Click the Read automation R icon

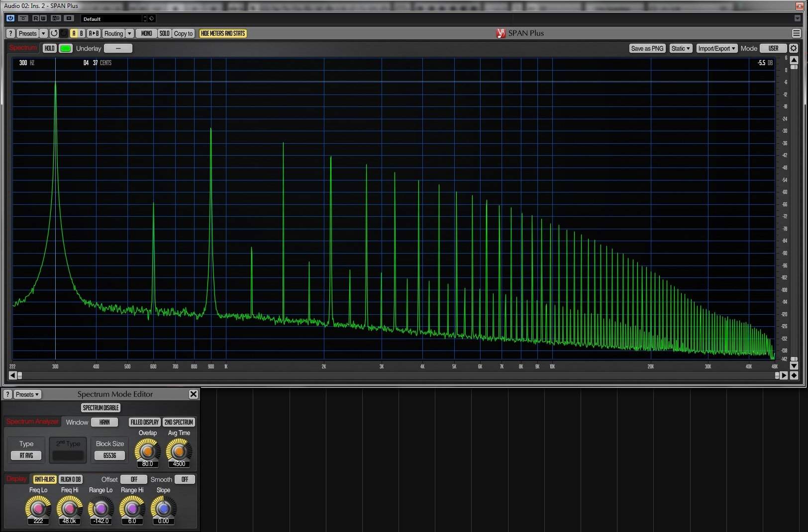(x=36, y=18)
